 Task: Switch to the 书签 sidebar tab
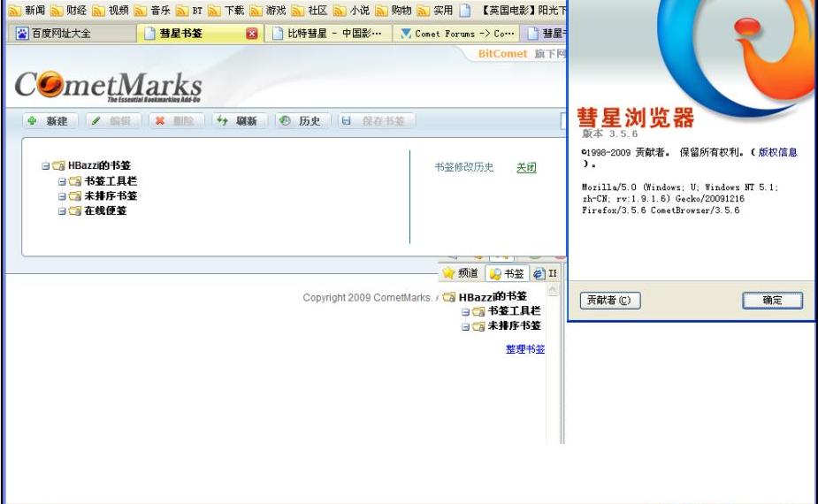tap(507, 273)
